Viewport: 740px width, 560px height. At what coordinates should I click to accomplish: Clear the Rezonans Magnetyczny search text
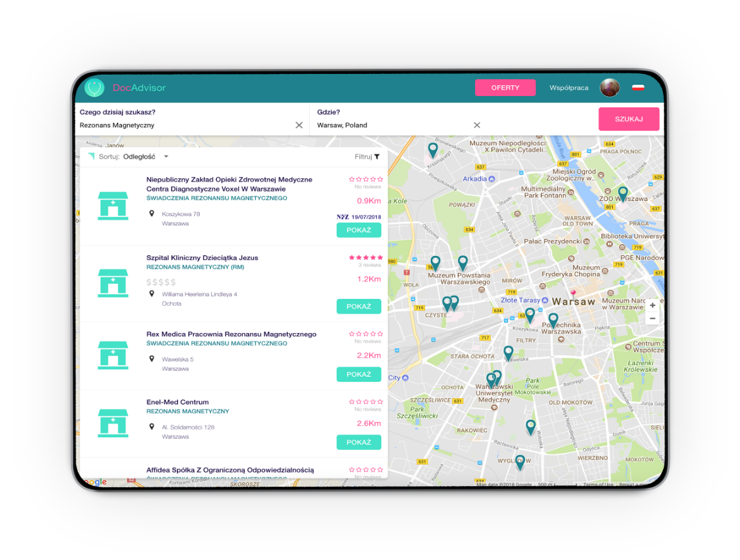click(x=299, y=125)
